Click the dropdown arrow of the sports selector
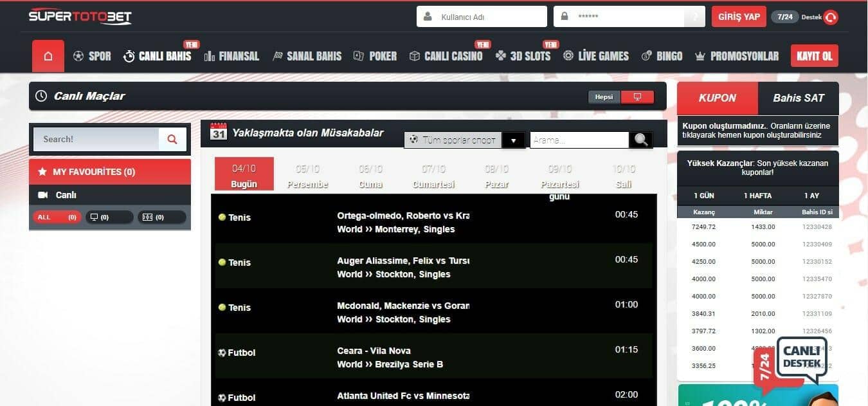Image resolution: width=868 pixels, height=406 pixels. tap(513, 140)
